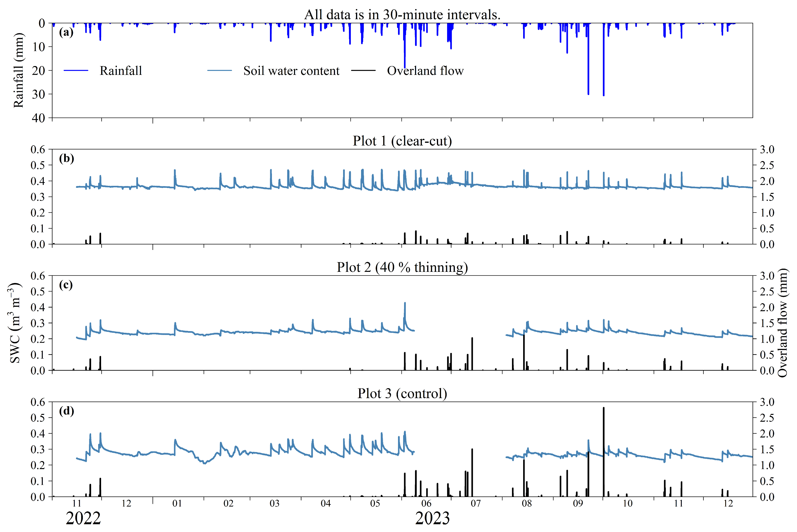Click the Soil water content legend line
The width and height of the screenshot is (797, 532).
(x=219, y=71)
